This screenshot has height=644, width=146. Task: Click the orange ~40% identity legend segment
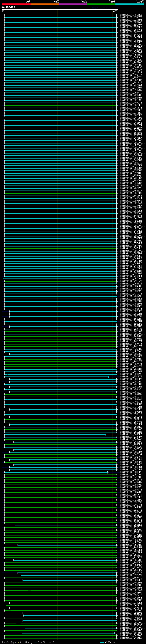[45, 4]
